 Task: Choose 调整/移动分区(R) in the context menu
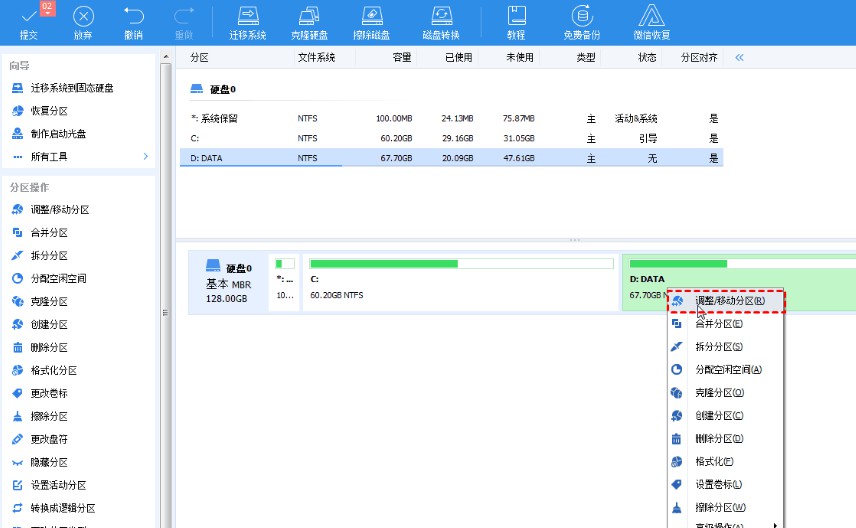(x=729, y=300)
